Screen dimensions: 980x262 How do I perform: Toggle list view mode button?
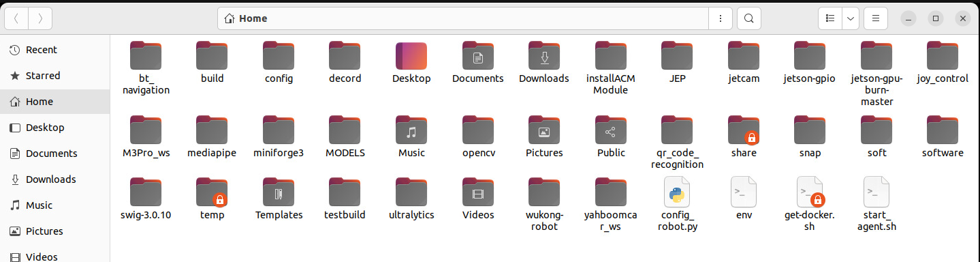pyautogui.click(x=829, y=18)
